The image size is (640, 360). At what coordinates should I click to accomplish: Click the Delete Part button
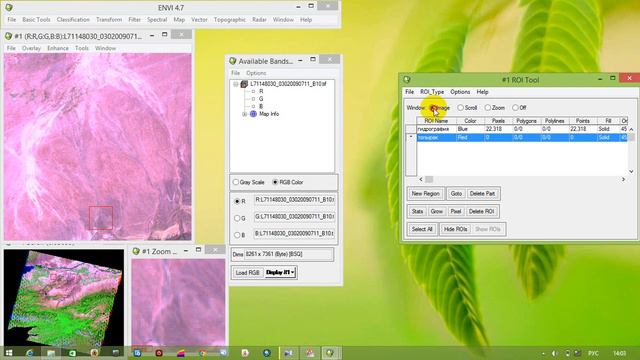[482, 193]
